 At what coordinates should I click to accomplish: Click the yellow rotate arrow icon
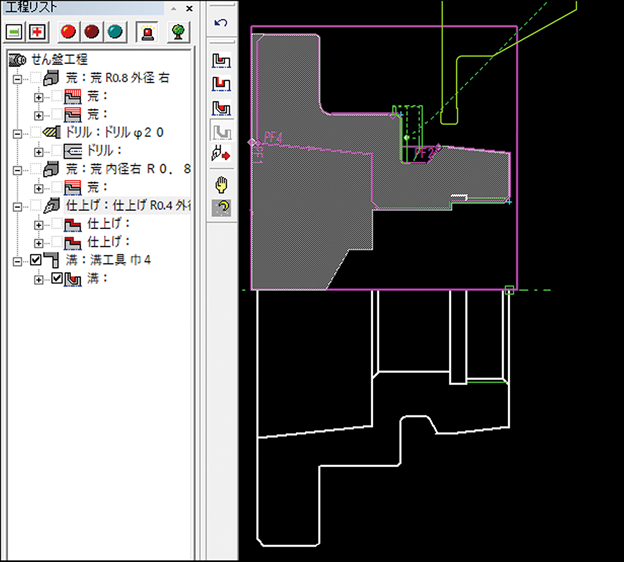[x=220, y=207]
